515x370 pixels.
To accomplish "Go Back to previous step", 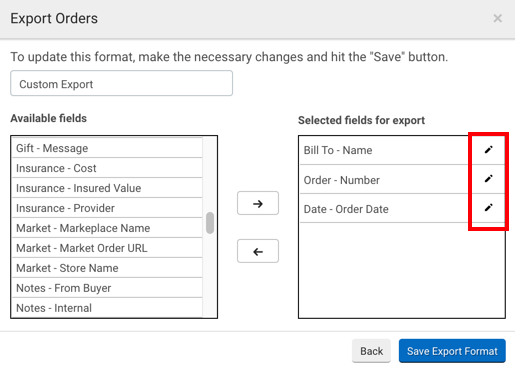I will coord(371,351).
